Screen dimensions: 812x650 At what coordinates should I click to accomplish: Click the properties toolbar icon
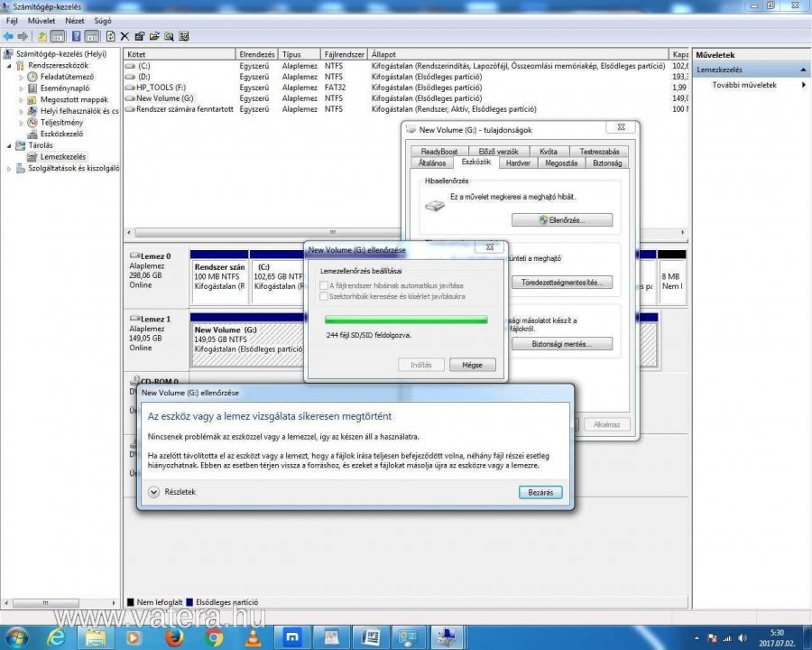[139, 36]
